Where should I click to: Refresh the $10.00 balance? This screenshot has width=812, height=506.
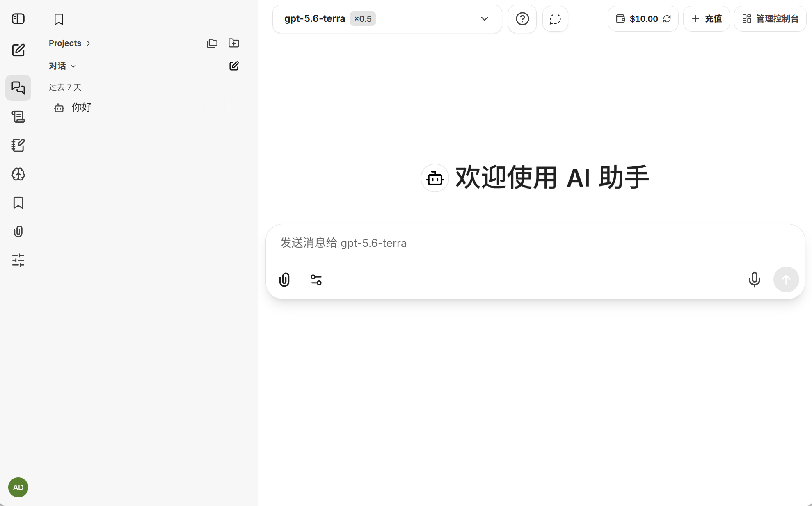click(x=667, y=19)
